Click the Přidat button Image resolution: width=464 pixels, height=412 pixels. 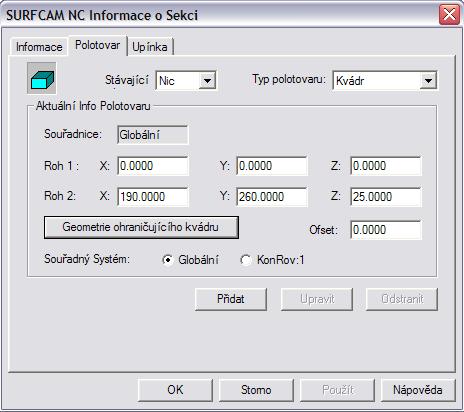pos(231,299)
